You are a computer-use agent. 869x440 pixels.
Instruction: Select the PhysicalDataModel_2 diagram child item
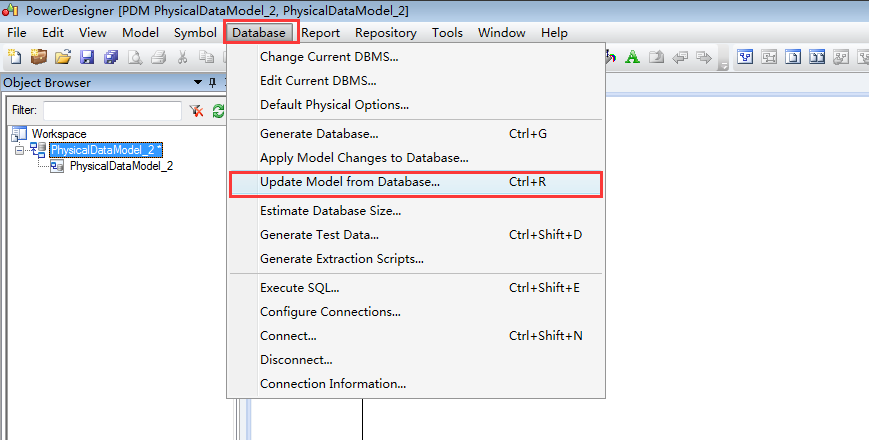coord(121,166)
